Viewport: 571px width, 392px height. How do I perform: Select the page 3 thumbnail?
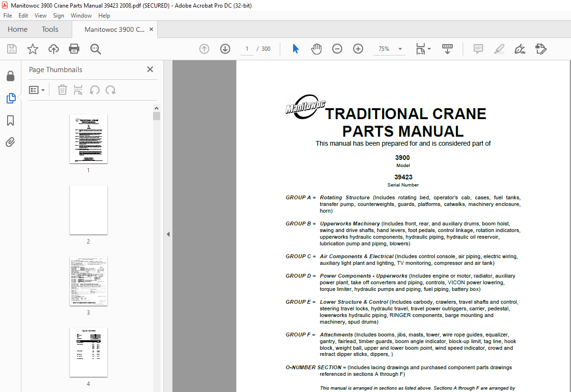click(88, 281)
